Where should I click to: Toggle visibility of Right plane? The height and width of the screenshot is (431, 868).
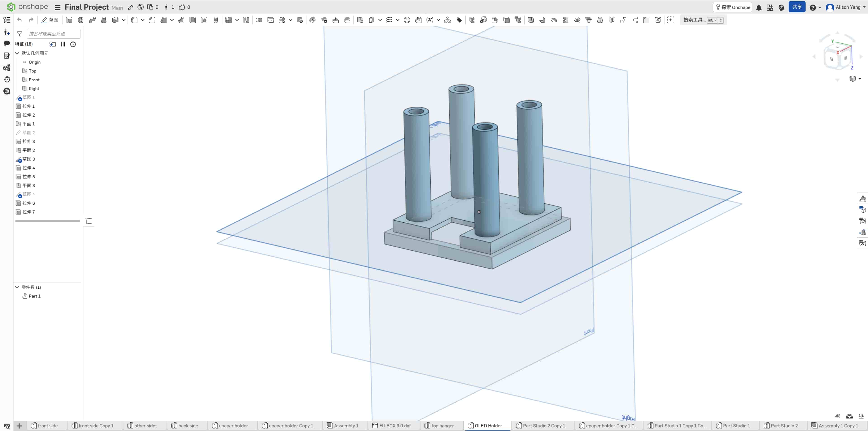(25, 88)
